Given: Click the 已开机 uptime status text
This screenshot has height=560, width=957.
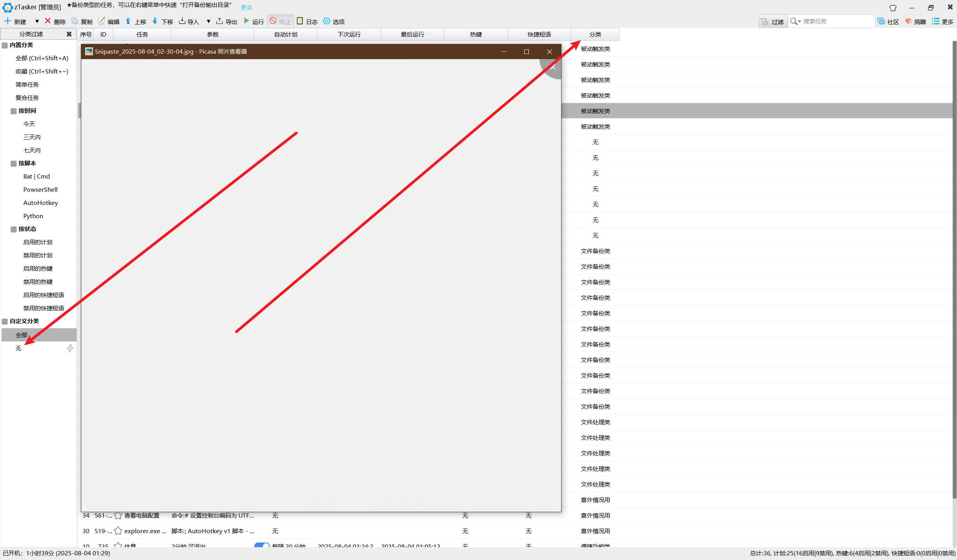Looking at the screenshot, I should [x=56, y=553].
